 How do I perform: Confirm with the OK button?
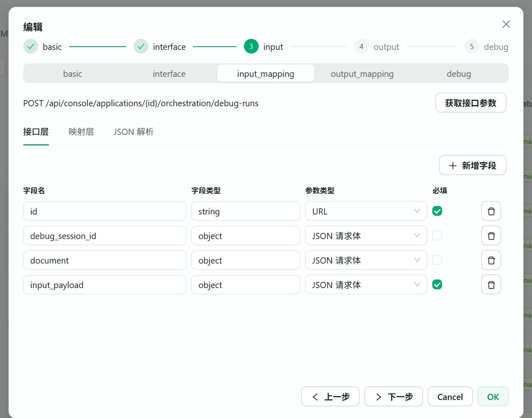pyautogui.click(x=493, y=396)
